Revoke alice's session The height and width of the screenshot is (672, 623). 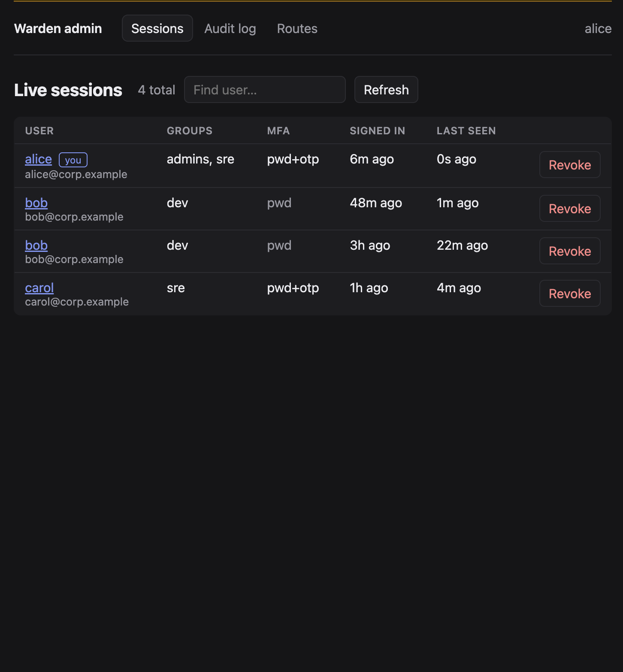point(570,165)
